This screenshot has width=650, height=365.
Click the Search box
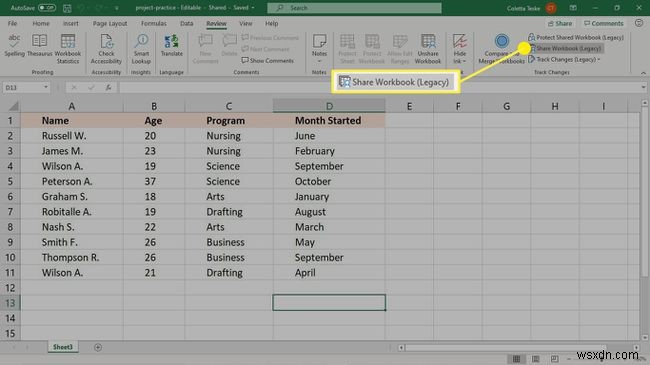click(354, 8)
